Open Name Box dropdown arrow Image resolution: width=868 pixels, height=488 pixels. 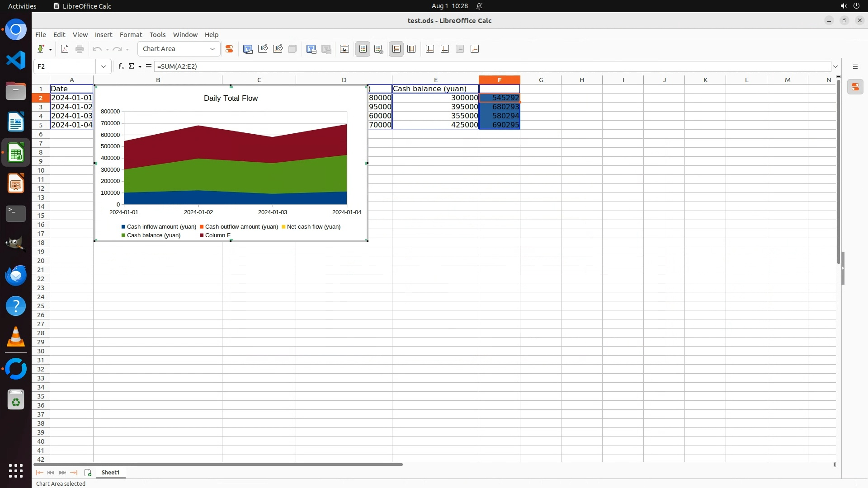pyautogui.click(x=104, y=66)
